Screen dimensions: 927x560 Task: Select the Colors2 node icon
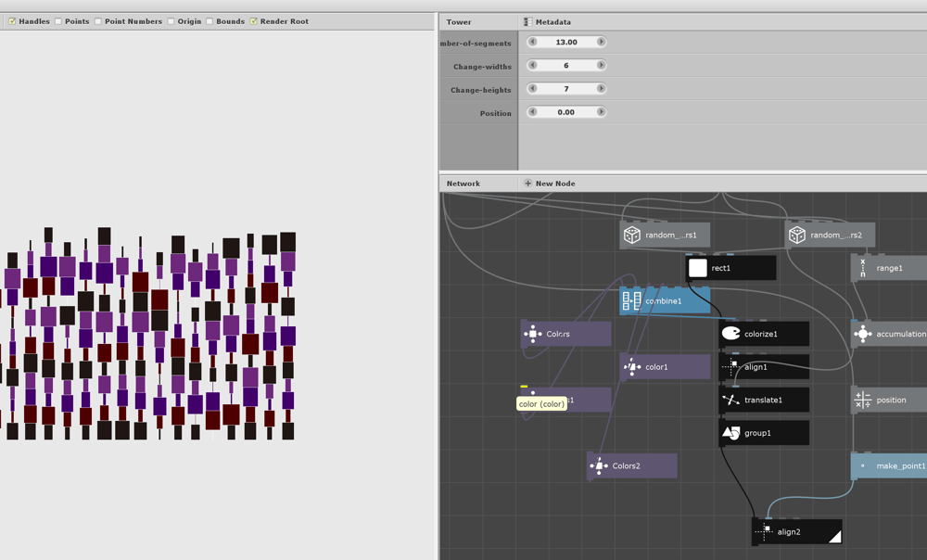(599, 466)
